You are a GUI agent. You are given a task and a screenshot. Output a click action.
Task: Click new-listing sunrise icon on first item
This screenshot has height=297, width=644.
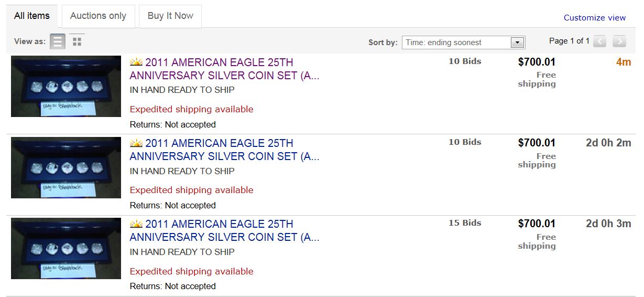coord(136,62)
